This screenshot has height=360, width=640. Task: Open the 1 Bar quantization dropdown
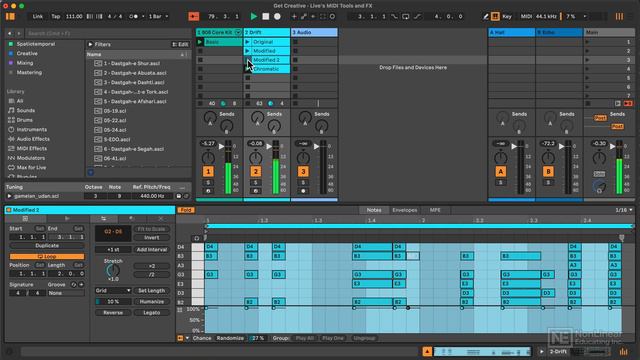point(158,16)
